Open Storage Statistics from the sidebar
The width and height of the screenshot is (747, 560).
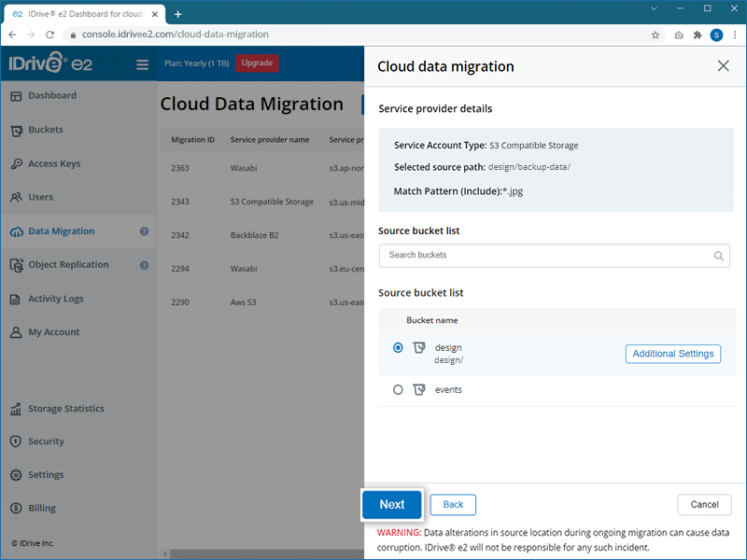click(x=65, y=409)
